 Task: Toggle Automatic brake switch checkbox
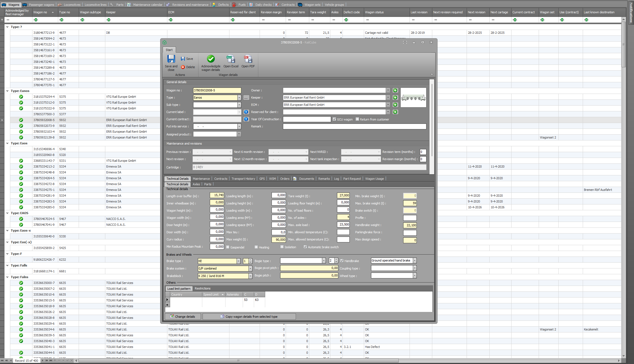tap(305, 247)
